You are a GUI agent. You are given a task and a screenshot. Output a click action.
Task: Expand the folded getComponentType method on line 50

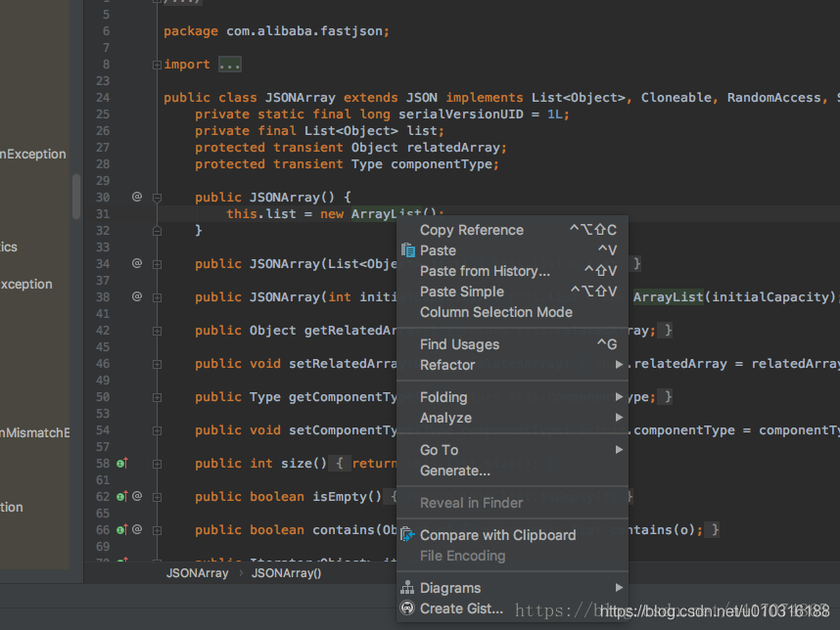157,398
